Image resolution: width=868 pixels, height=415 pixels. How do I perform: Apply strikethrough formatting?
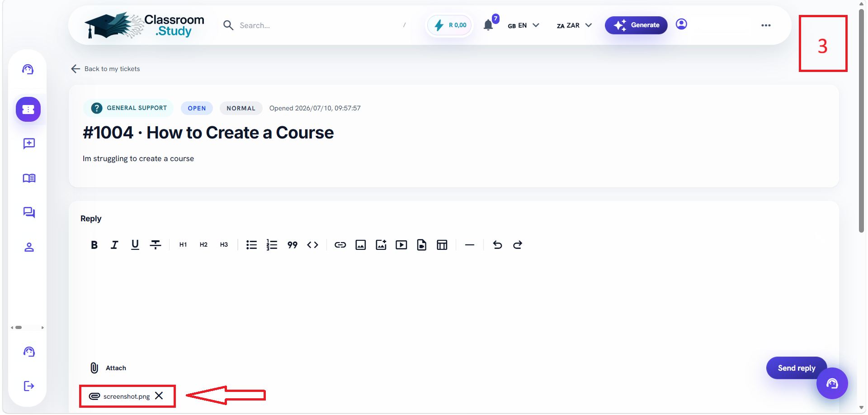point(156,245)
